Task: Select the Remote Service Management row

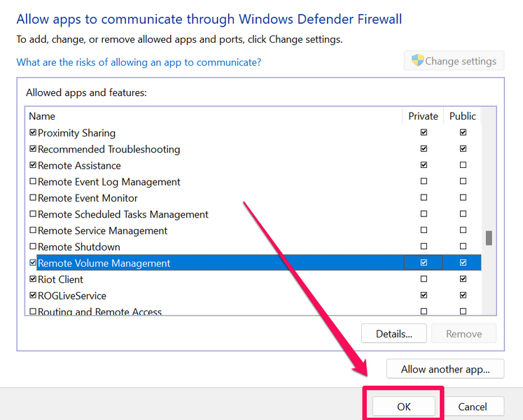Action: click(102, 231)
